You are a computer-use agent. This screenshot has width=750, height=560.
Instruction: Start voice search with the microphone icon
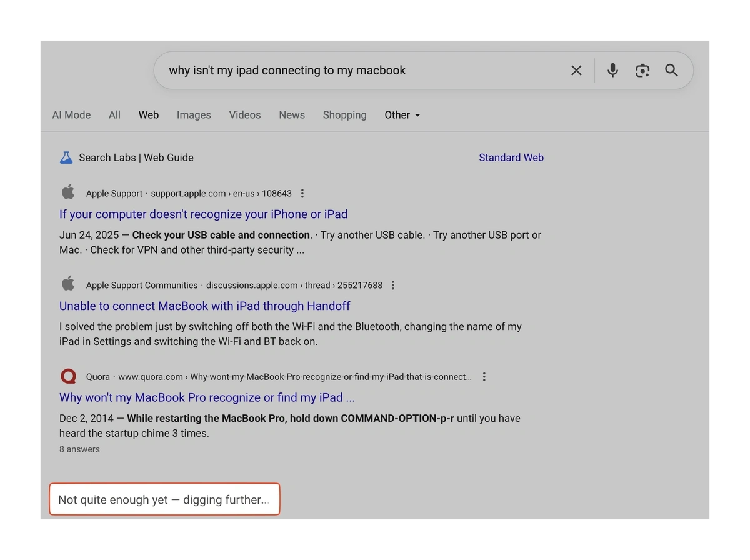point(612,71)
